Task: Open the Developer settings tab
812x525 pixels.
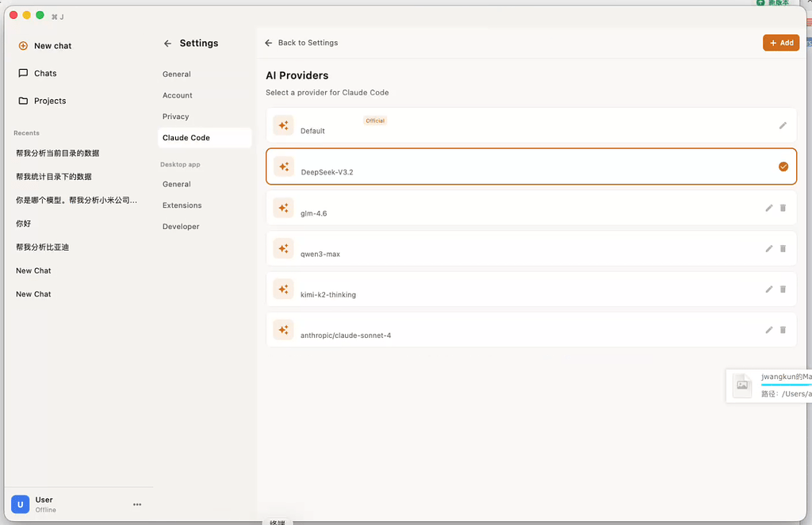Action: (181, 226)
